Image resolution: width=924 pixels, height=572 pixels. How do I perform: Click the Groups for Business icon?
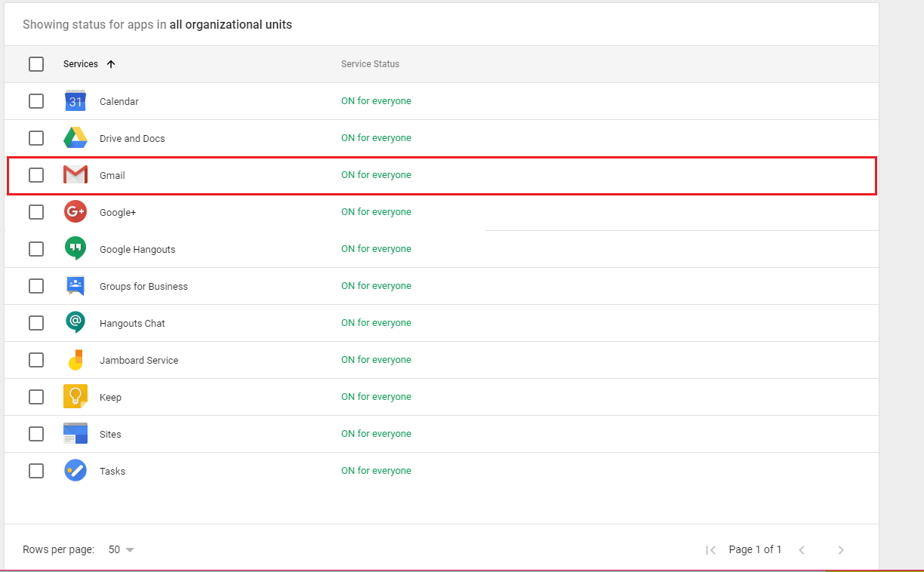[x=75, y=286]
